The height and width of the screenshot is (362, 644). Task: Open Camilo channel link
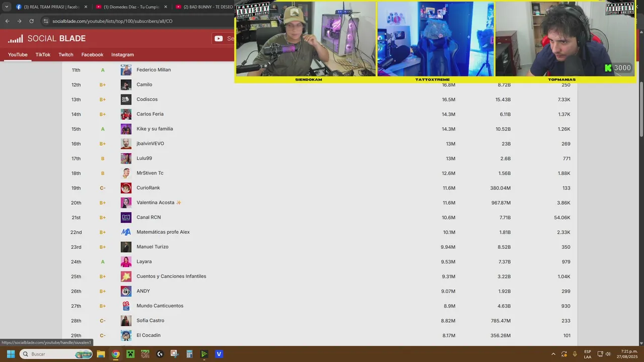[x=144, y=84]
